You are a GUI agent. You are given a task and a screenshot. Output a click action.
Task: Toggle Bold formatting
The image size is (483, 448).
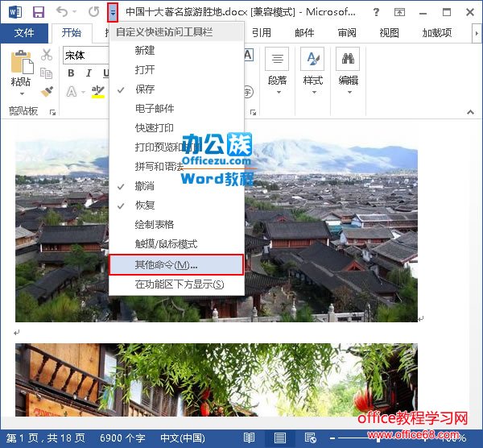click(71, 73)
